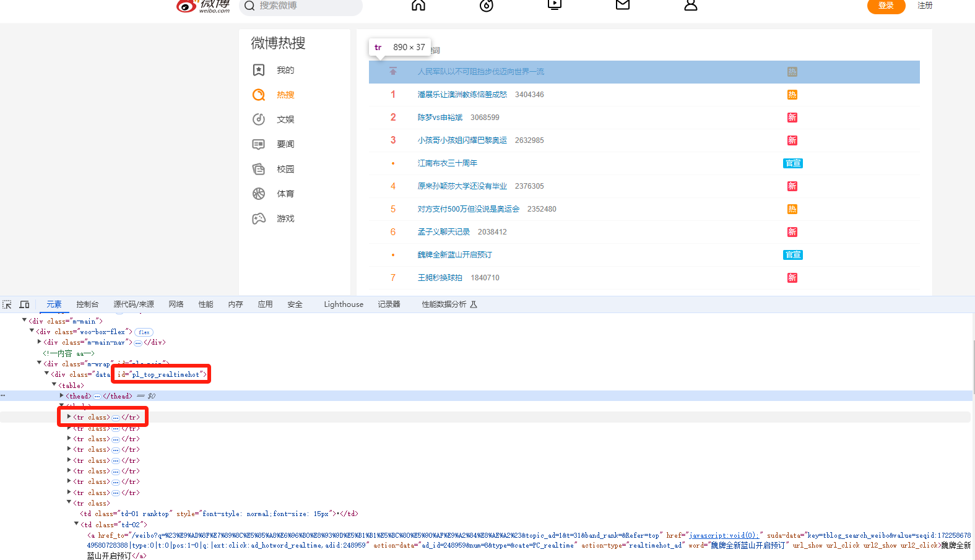Switch to the 内存 DevTools tab
This screenshot has width=975, height=560.
click(235, 304)
